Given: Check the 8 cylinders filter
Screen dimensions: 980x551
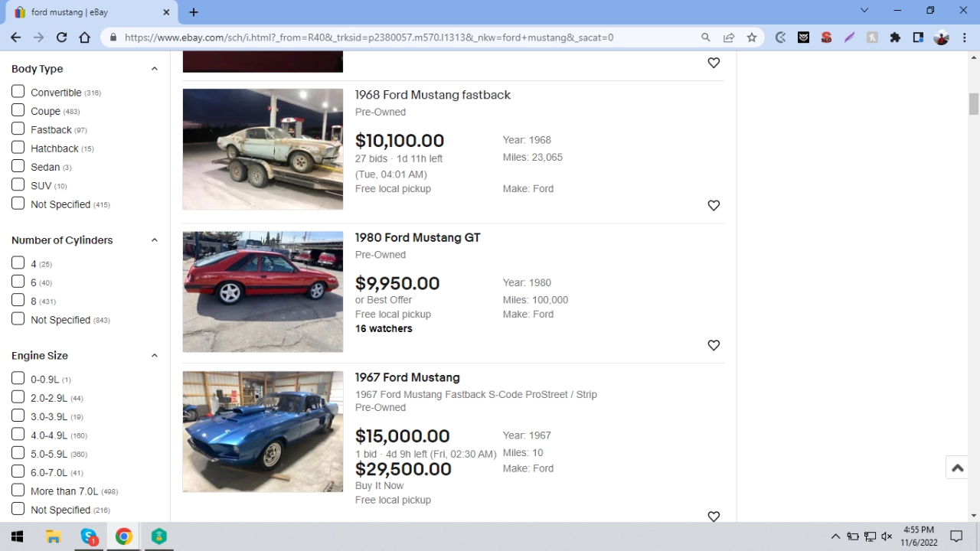Looking at the screenshot, I should tap(18, 300).
